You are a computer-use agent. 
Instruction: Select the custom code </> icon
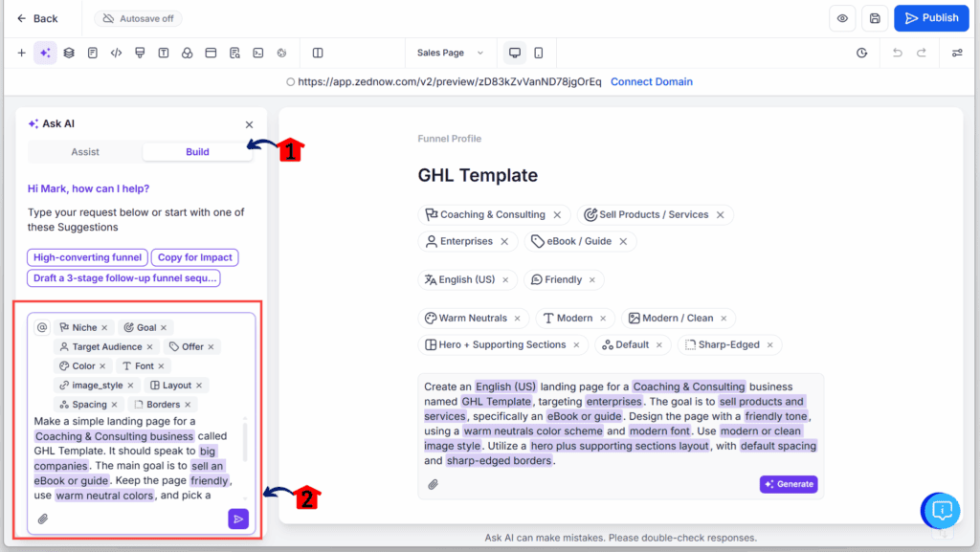pyautogui.click(x=115, y=53)
